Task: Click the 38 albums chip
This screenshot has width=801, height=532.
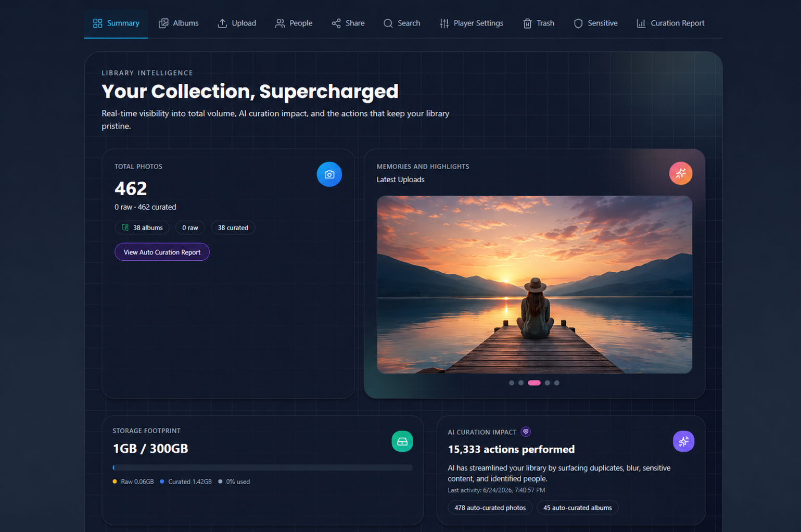Action: click(x=142, y=227)
